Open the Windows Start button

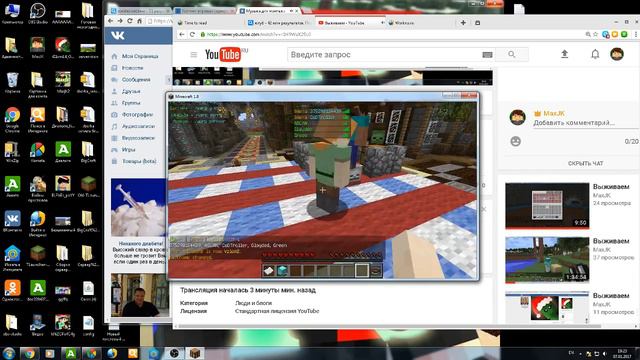pyautogui.click(x=9, y=353)
